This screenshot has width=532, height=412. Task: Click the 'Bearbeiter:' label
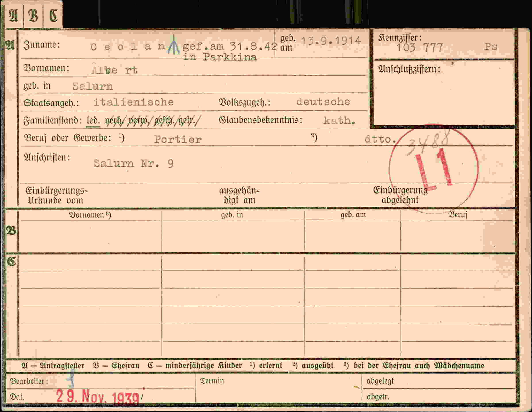29,381
